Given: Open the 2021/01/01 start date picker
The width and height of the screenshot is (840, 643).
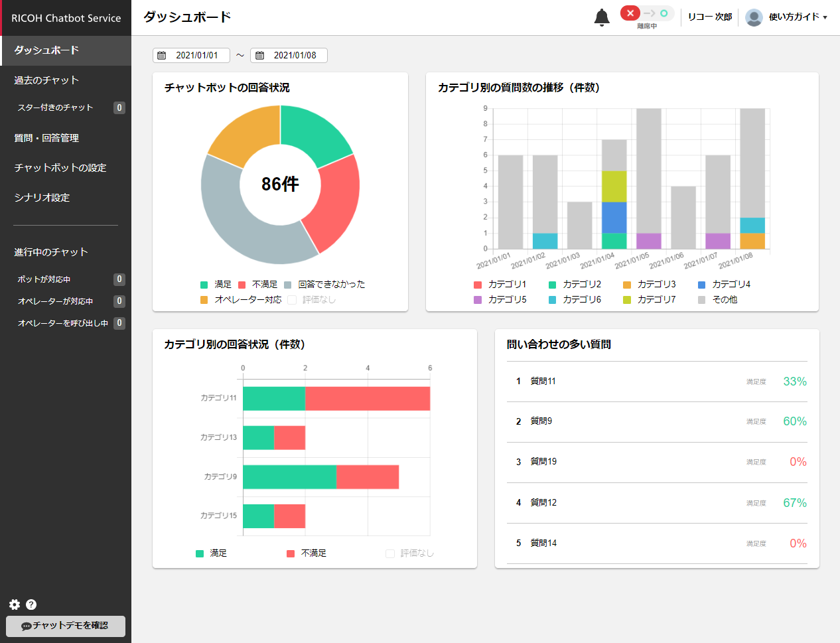Looking at the screenshot, I should [x=197, y=56].
